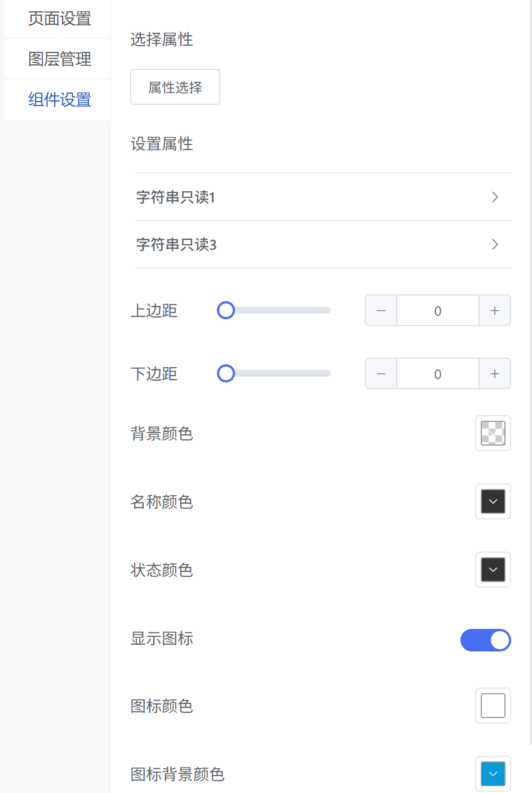
Task: Click minus icon for 下边距
Action: (x=381, y=374)
